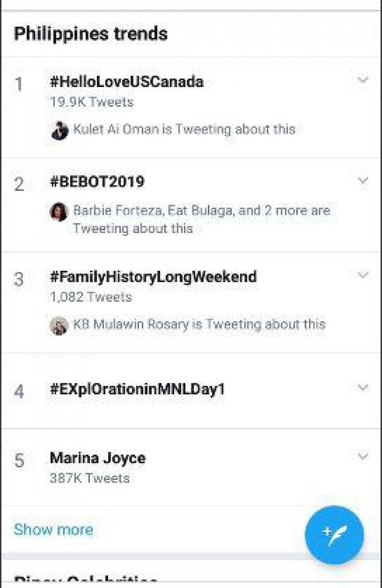382x588 pixels.
Task: Open Kulet Ai Oman's profile avatar
Action: click(x=60, y=130)
